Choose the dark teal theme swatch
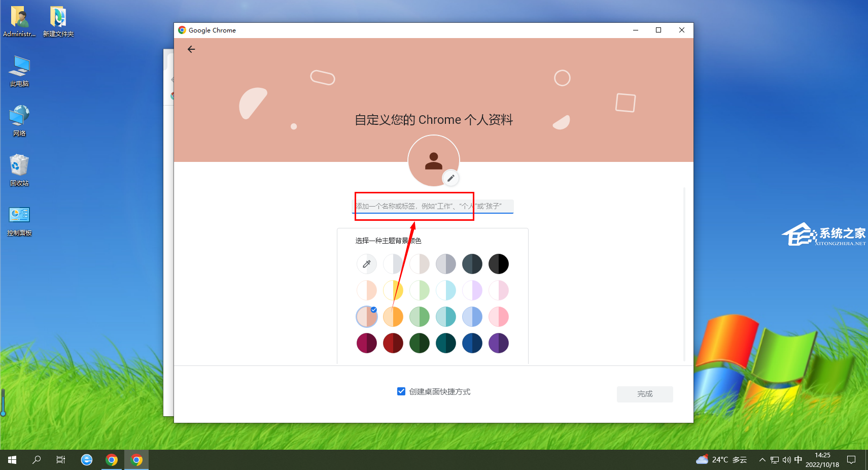Screen dimensions: 868x470 click(x=446, y=343)
